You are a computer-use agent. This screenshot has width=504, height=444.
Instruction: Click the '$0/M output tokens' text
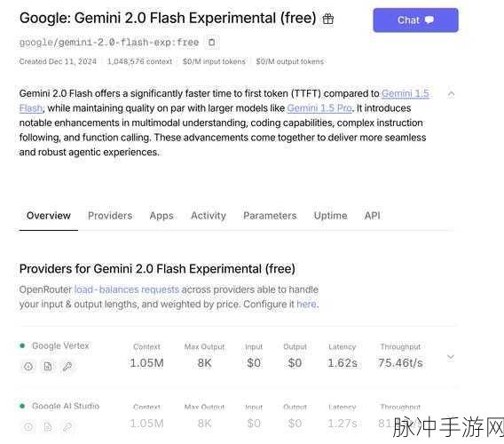coord(290,61)
